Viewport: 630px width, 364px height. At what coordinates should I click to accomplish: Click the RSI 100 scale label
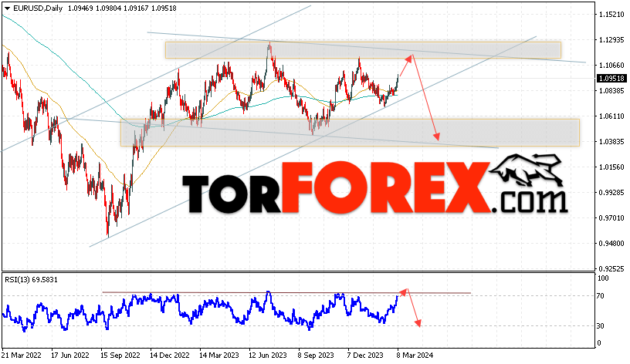(x=603, y=278)
